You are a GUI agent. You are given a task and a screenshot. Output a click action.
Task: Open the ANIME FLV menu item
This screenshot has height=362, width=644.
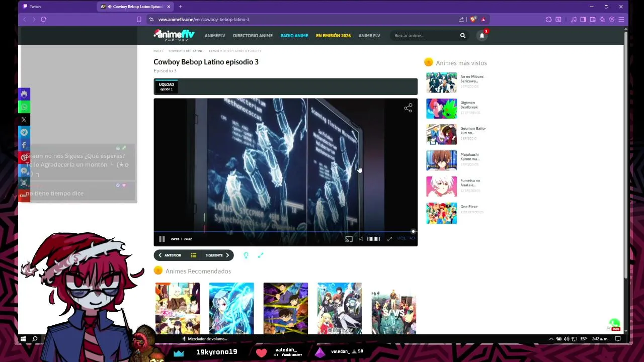coord(369,36)
